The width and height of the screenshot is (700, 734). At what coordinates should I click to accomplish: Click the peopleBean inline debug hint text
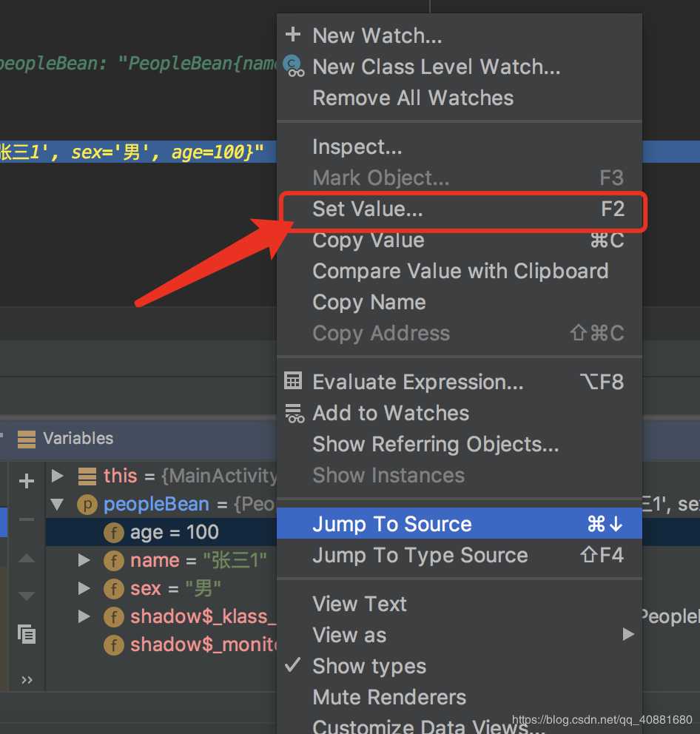point(138,63)
